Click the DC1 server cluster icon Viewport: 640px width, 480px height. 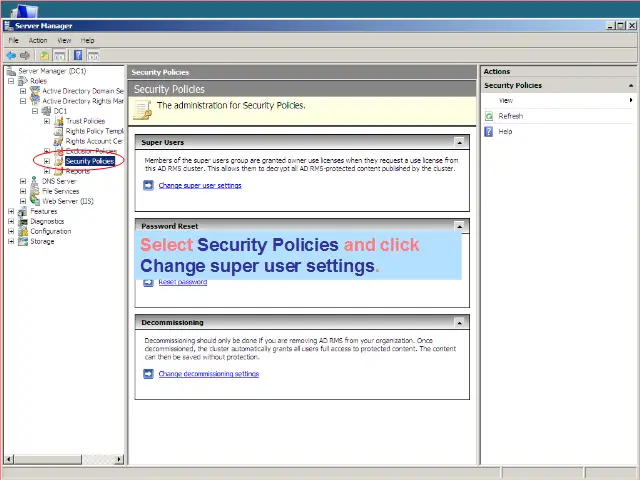(x=47, y=111)
